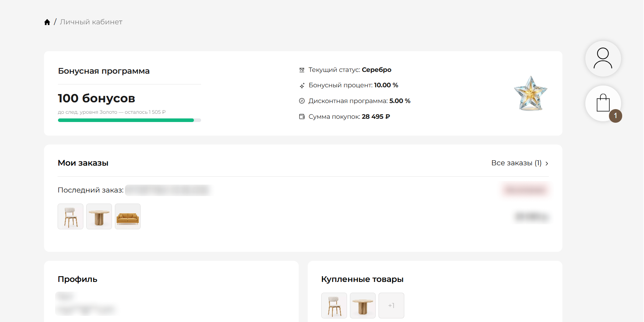The width and height of the screenshot is (644, 322).
Task: Click the bonus level progress bar
Action: [x=130, y=121]
